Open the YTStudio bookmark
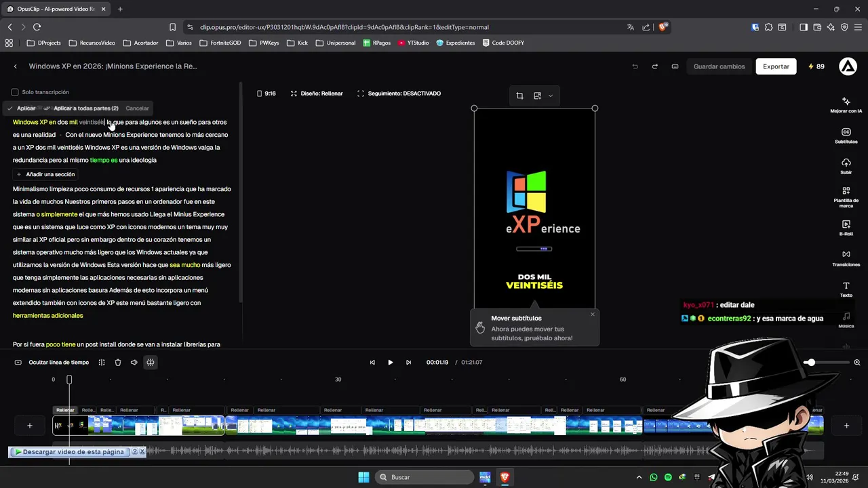The image size is (868, 488). [x=413, y=43]
